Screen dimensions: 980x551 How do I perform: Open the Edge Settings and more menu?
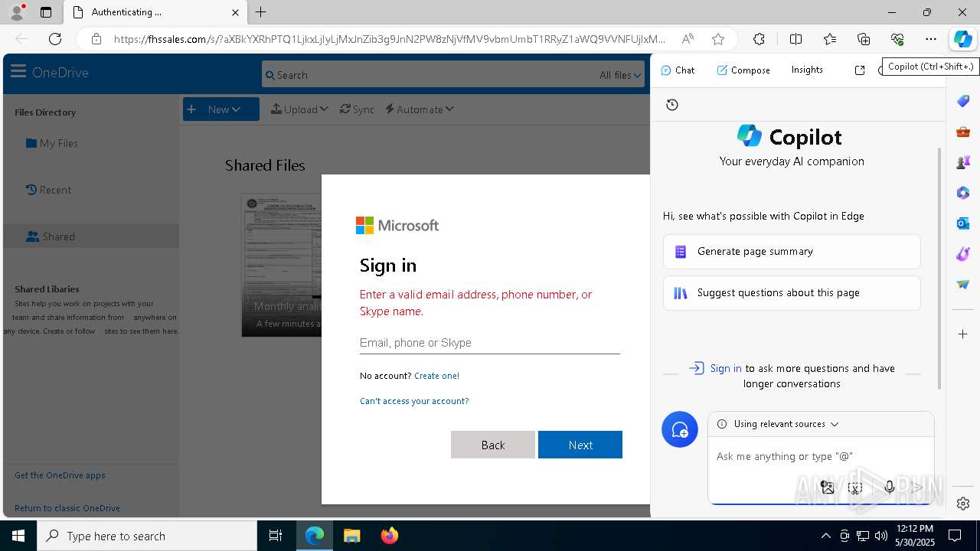[x=930, y=39]
